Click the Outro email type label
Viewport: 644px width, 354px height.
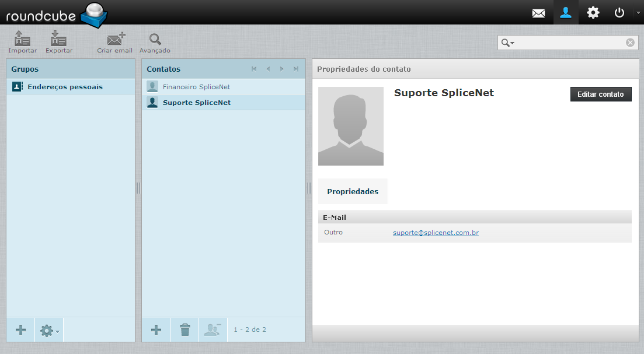click(333, 232)
